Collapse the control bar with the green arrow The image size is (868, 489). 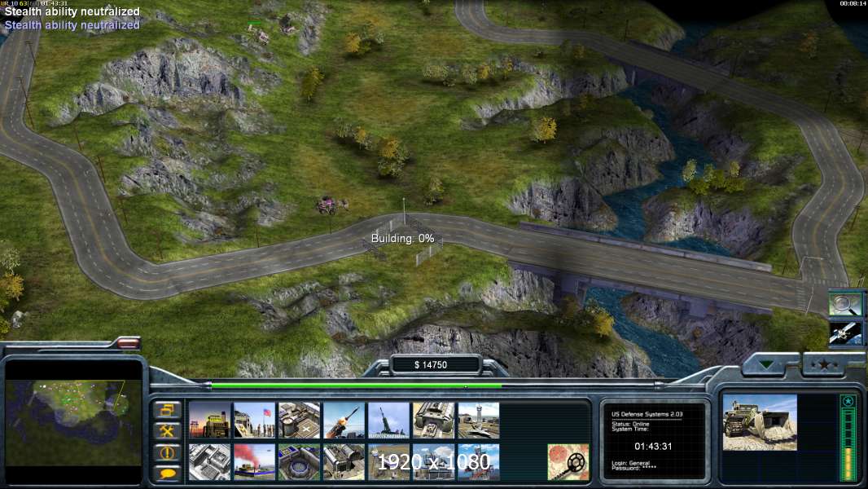click(x=767, y=364)
